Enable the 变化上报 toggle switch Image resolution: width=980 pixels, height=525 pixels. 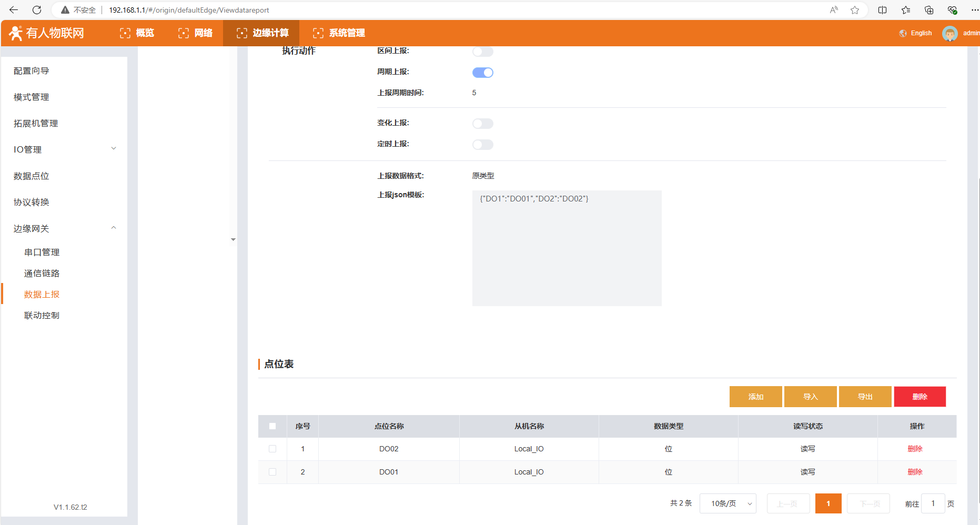click(482, 124)
